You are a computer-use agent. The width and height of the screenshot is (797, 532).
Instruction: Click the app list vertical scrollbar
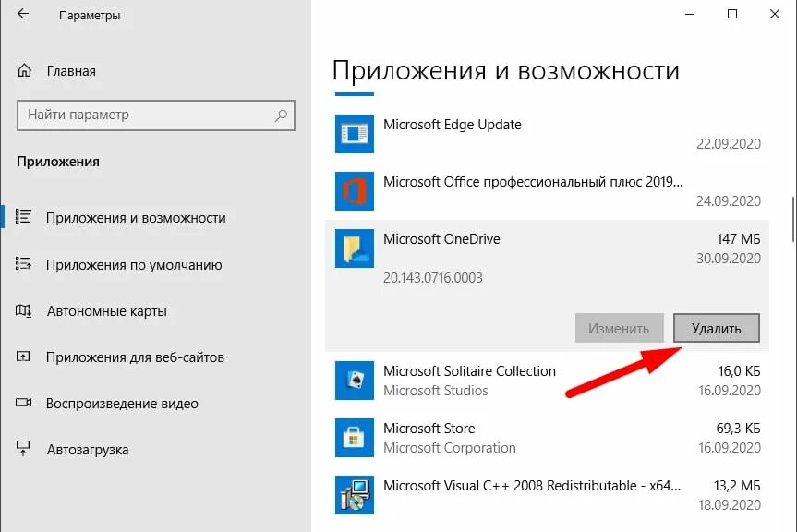(x=793, y=220)
